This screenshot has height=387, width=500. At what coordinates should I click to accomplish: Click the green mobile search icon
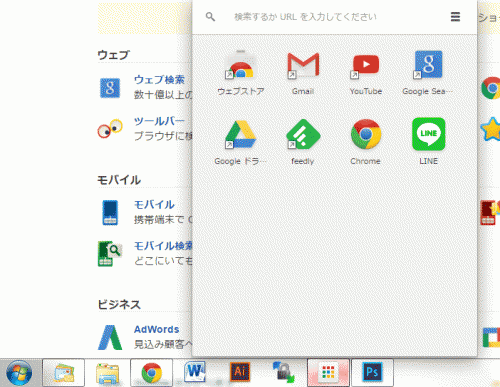109,253
